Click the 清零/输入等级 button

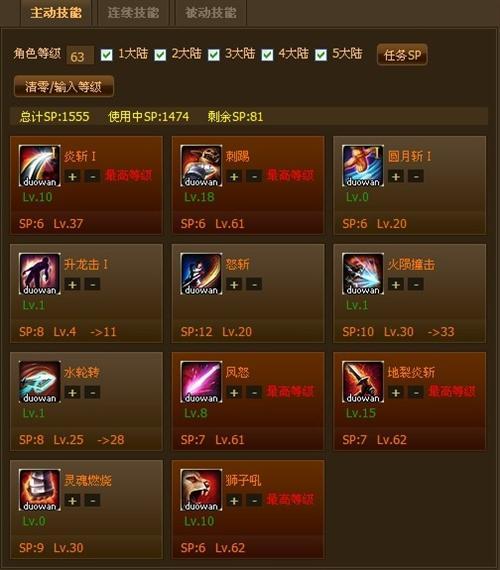point(64,87)
